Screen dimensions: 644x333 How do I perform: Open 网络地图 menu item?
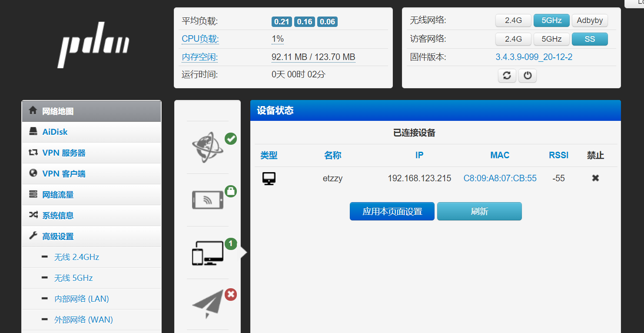pyautogui.click(x=92, y=111)
